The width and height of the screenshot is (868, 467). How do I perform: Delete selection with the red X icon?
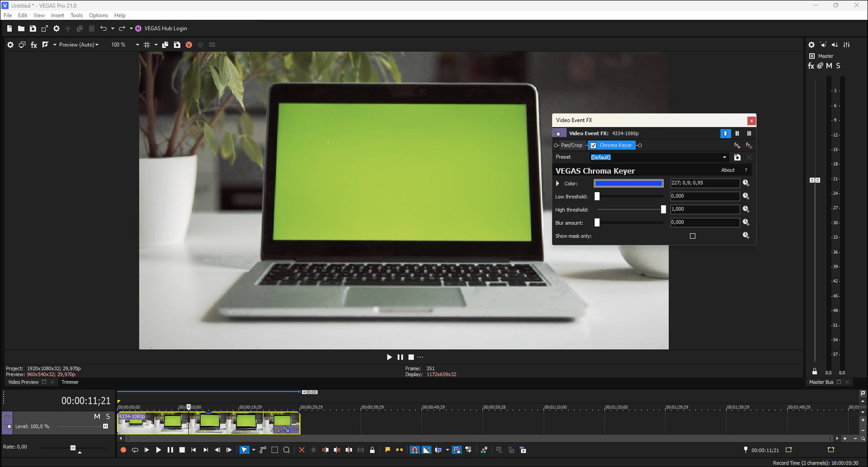302,450
